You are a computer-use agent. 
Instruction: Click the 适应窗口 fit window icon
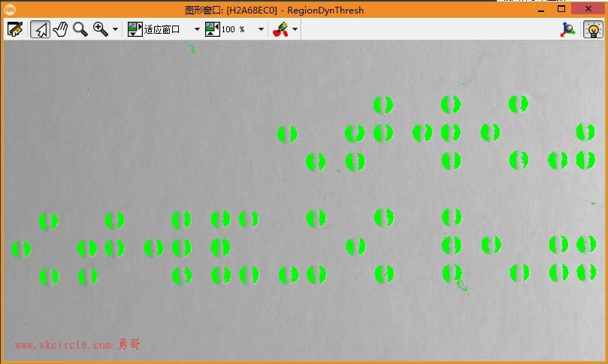click(x=135, y=29)
